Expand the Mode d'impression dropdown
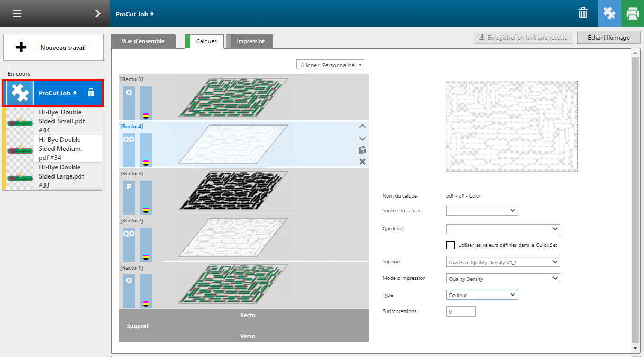Viewport: 644px width, 357px height. [x=503, y=279]
